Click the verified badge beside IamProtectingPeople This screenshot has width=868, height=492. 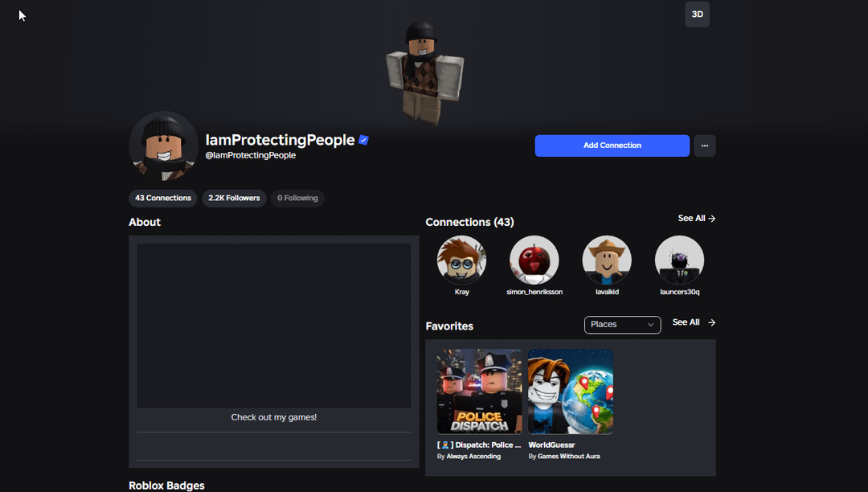(363, 140)
